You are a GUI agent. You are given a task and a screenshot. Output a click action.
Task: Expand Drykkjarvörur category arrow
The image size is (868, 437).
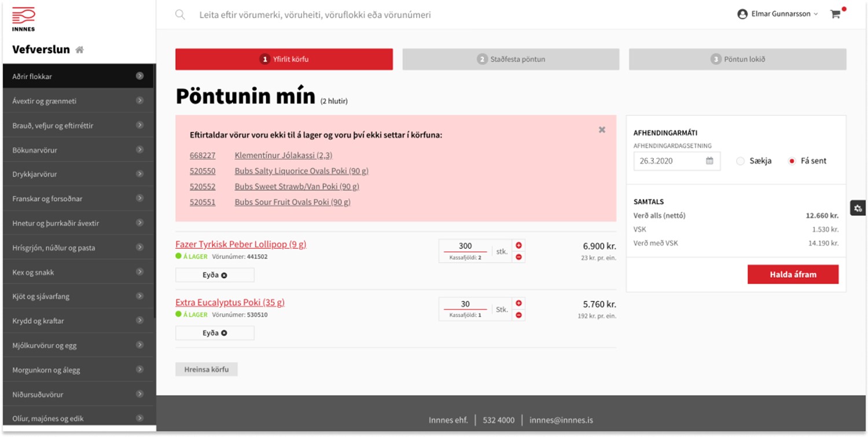(x=139, y=174)
